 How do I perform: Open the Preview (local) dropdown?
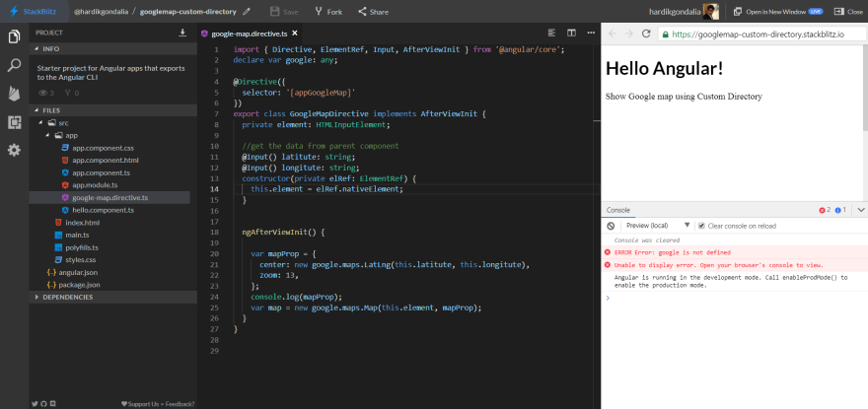click(x=657, y=226)
